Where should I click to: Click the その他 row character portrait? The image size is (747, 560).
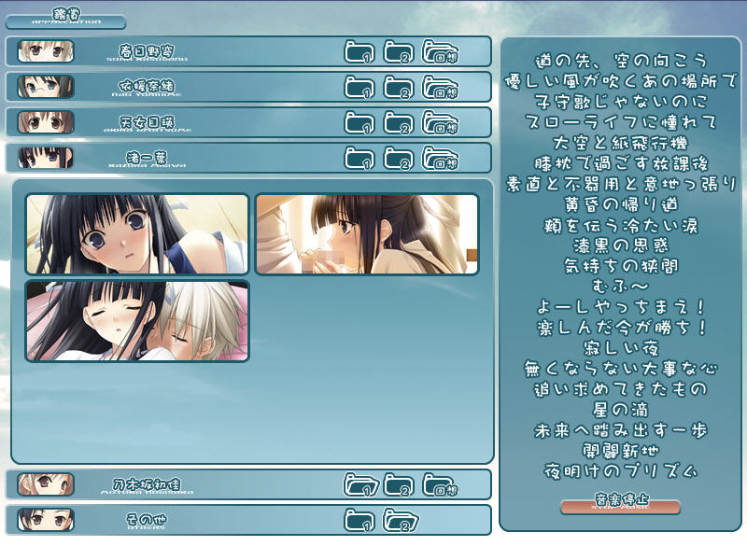[x=46, y=520]
